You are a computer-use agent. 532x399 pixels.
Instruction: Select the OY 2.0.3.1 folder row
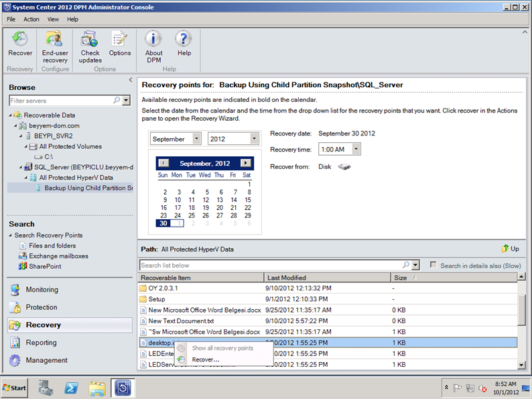point(328,288)
